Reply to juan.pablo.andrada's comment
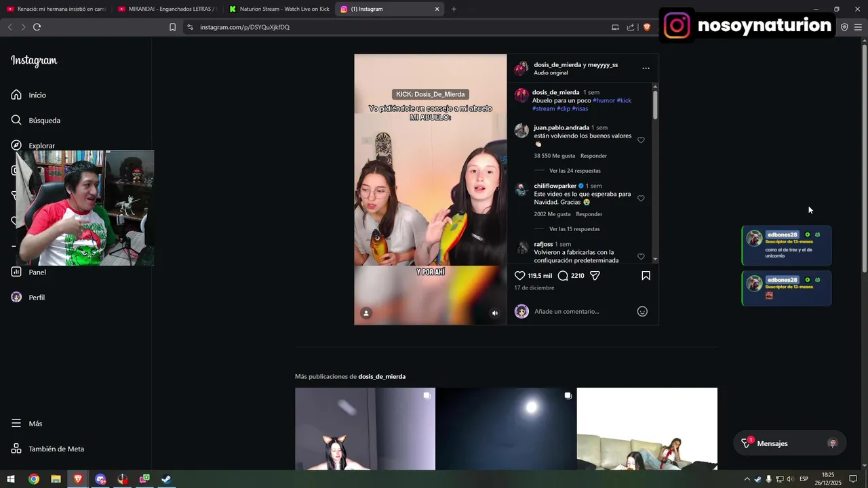Image resolution: width=868 pixels, height=488 pixels. (x=593, y=156)
